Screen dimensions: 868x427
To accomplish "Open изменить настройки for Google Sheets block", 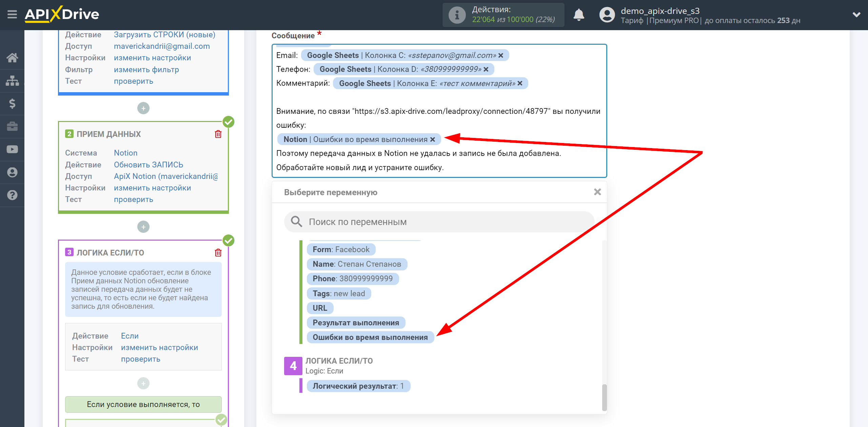I will click(153, 58).
